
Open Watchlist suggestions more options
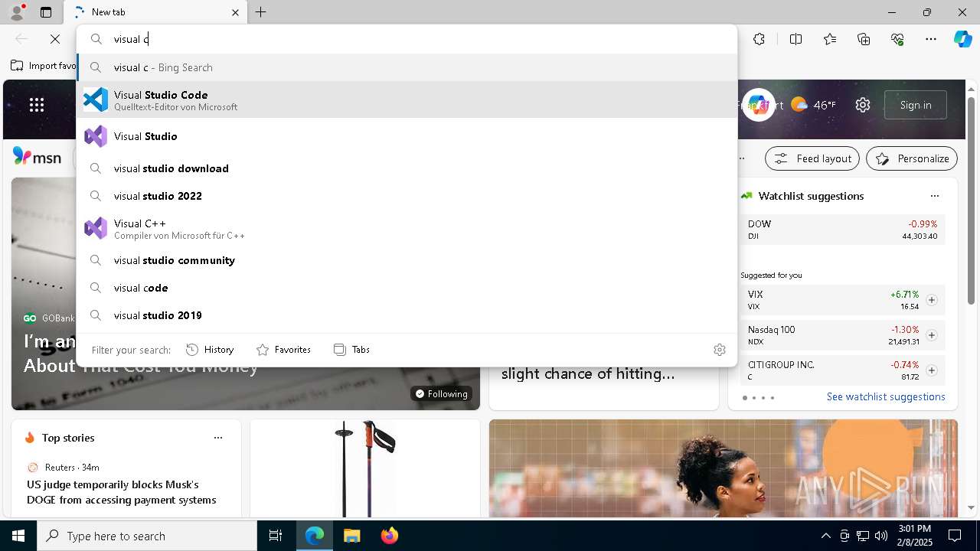pos(934,196)
